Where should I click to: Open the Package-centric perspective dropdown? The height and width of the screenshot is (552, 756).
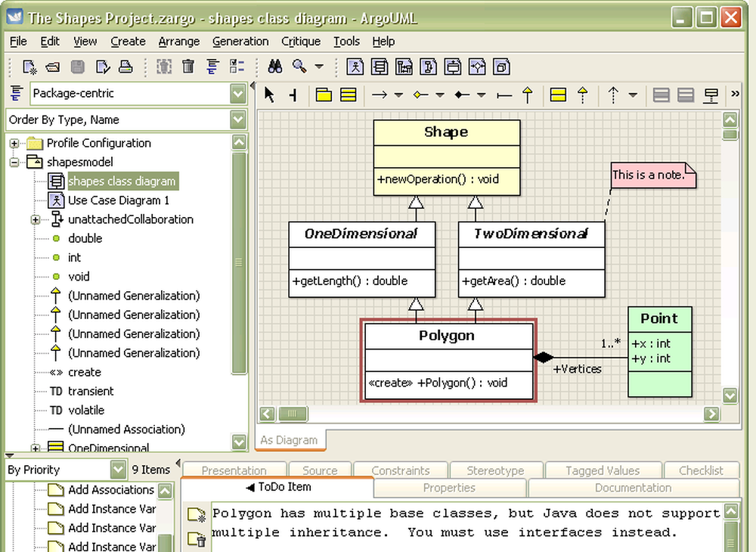point(238,94)
